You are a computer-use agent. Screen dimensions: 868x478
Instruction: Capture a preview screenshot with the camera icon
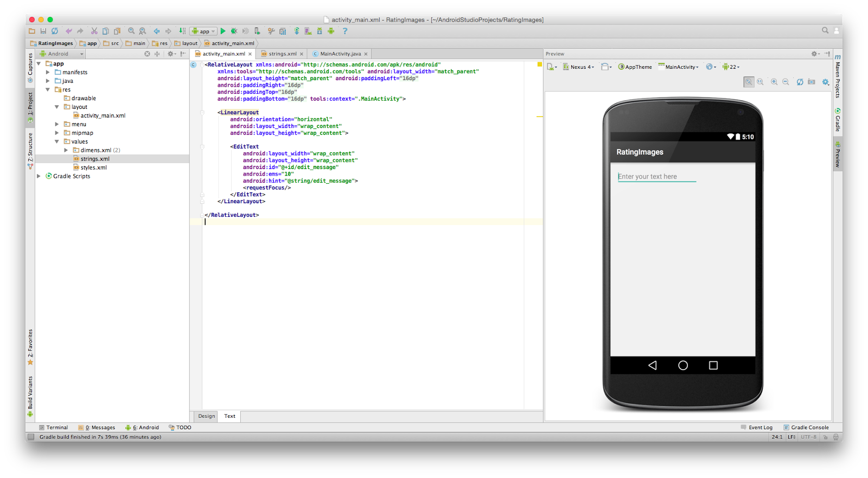pos(812,82)
